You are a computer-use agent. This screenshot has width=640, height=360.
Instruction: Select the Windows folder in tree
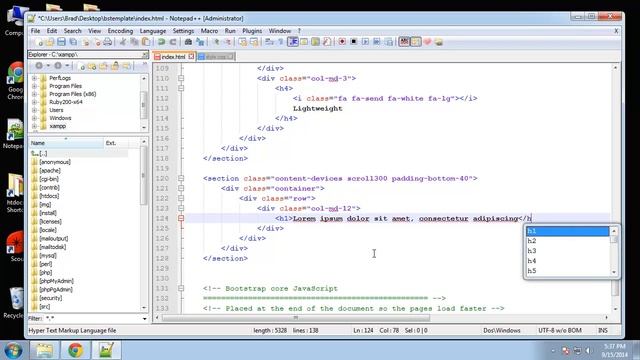point(60,118)
